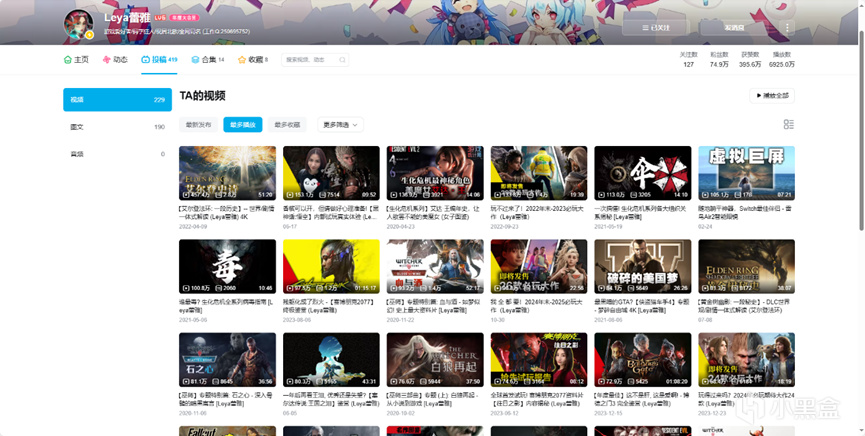
Task: Select 图文 190 in the left sidebar
Action: tap(118, 127)
